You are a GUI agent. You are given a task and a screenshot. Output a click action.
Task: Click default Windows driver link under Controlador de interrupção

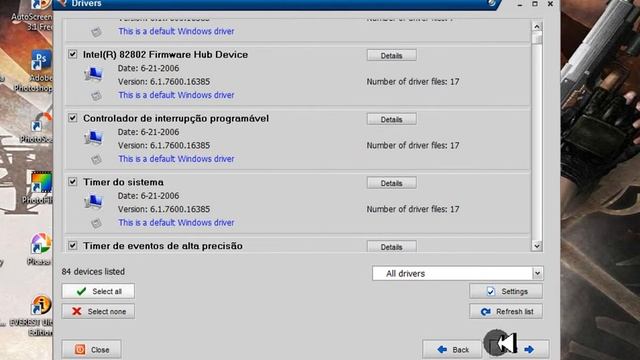pos(176,159)
